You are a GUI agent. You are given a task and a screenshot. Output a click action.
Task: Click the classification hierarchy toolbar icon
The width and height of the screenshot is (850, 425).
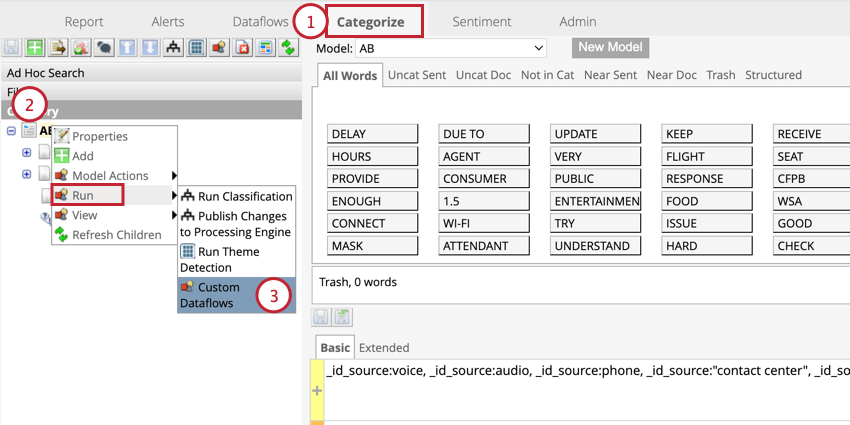point(174,47)
